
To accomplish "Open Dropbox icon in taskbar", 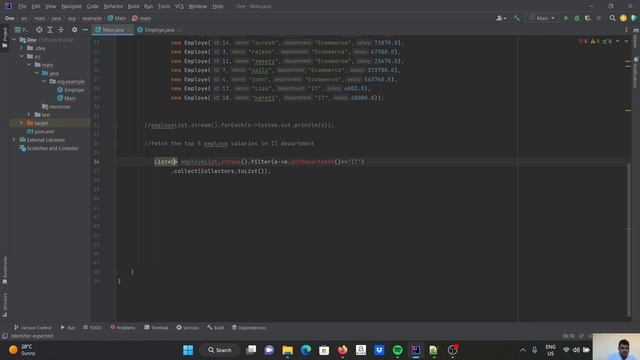I will pyautogui.click(x=379, y=350).
